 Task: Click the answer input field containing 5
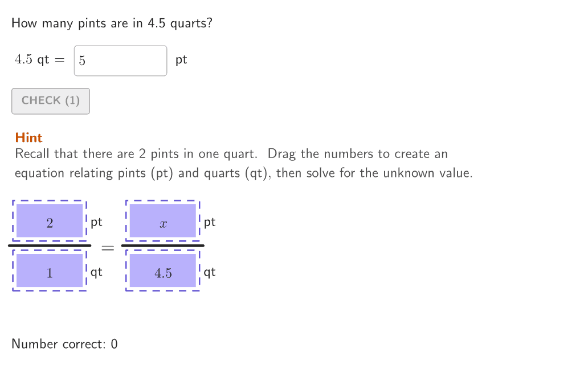[x=120, y=60]
